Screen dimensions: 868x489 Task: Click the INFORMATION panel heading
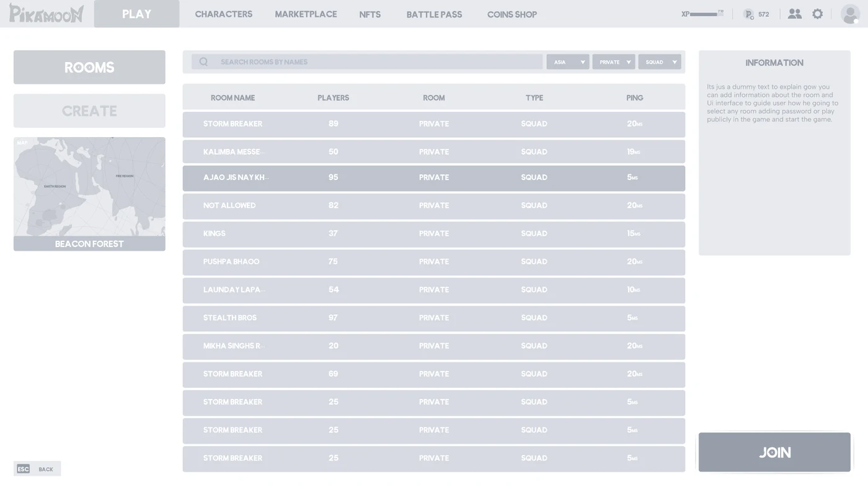[774, 63]
